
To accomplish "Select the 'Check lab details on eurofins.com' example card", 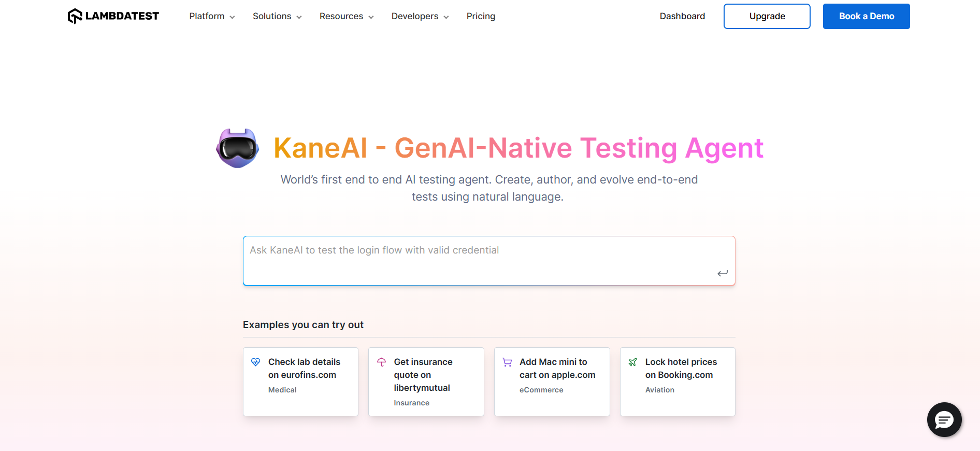I will click(300, 382).
